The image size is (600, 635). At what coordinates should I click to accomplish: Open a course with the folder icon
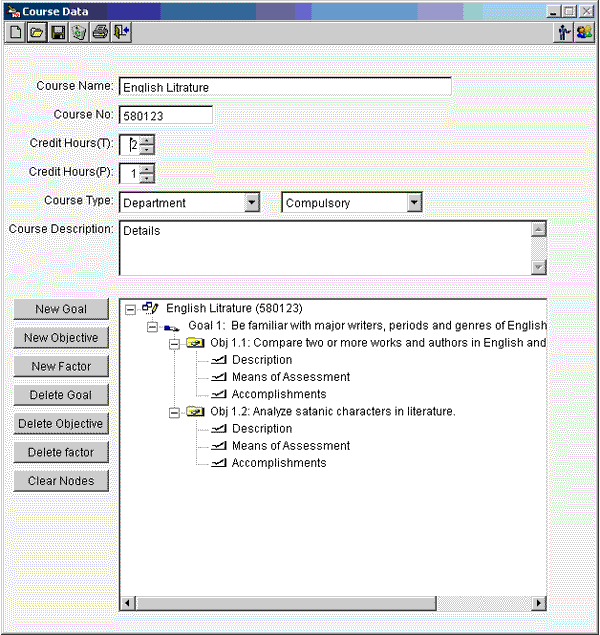click(x=37, y=32)
